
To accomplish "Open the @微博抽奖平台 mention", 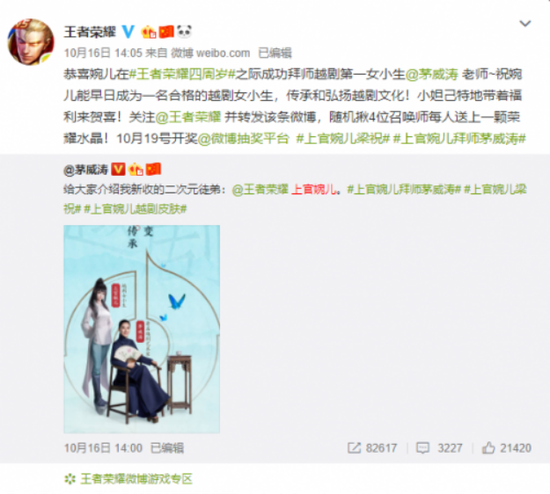I will 243,139.
